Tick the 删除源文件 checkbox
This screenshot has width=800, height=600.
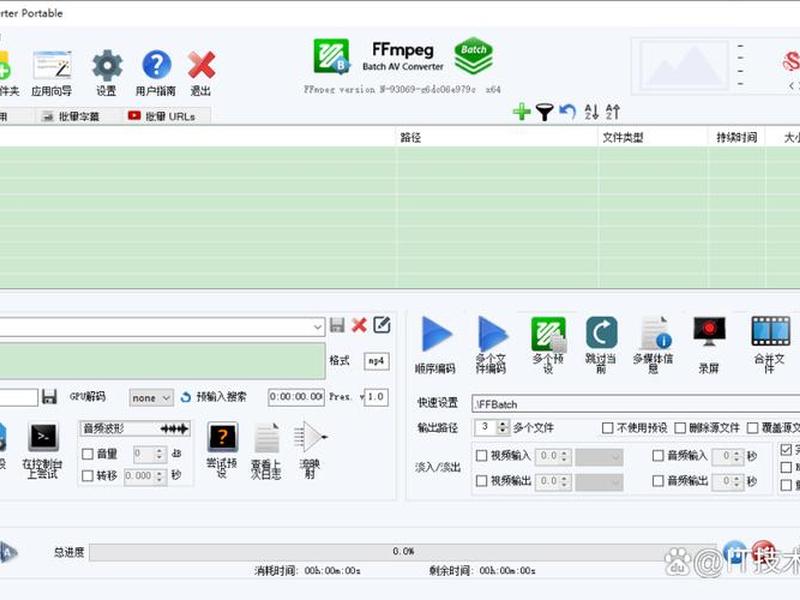pos(680,428)
